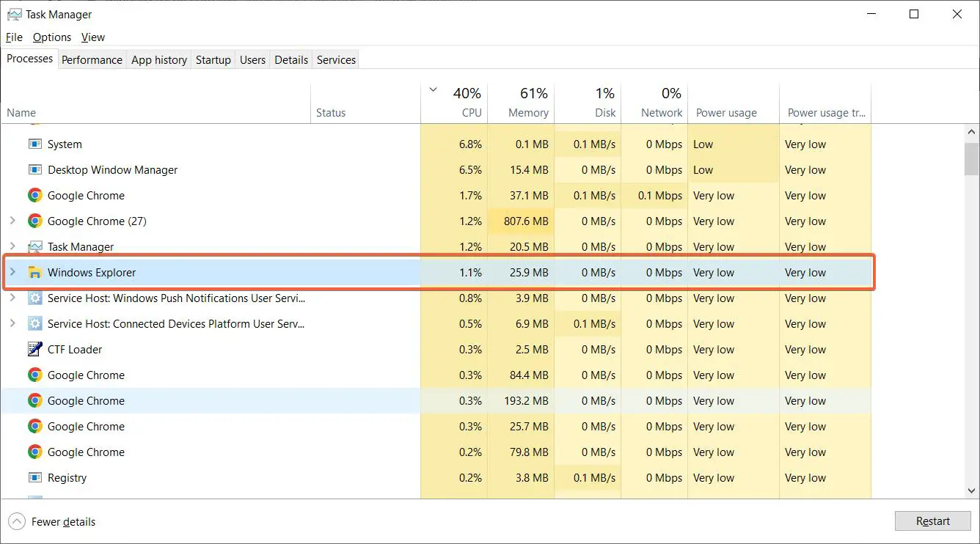Screen dimensions: 980x544
Task: Select the Registry process name
Action: tap(67, 478)
